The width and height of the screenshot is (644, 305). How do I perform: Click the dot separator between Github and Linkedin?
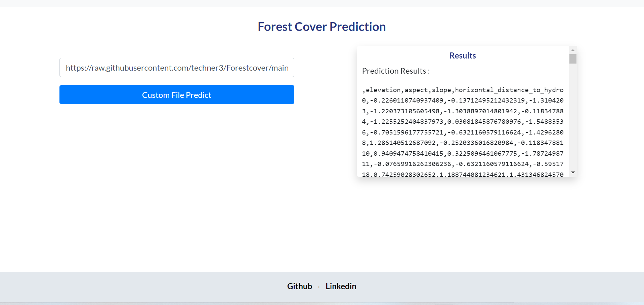(318, 286)
